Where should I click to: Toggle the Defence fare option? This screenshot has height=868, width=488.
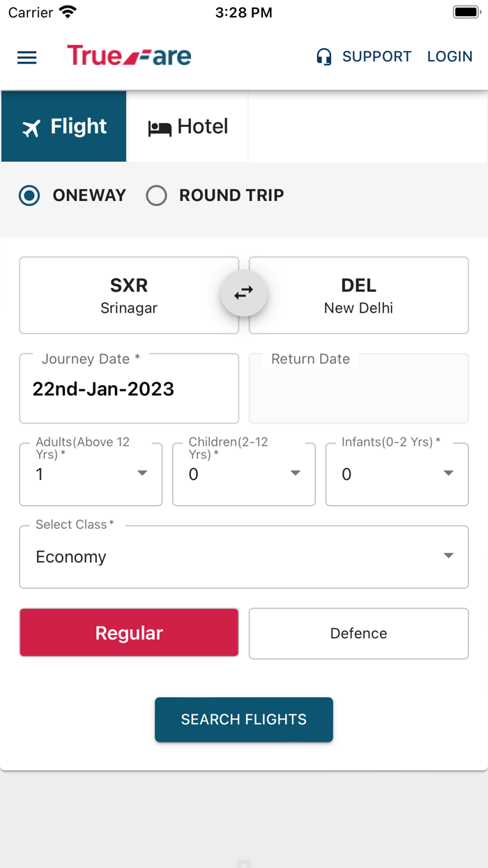coord(358,633)
